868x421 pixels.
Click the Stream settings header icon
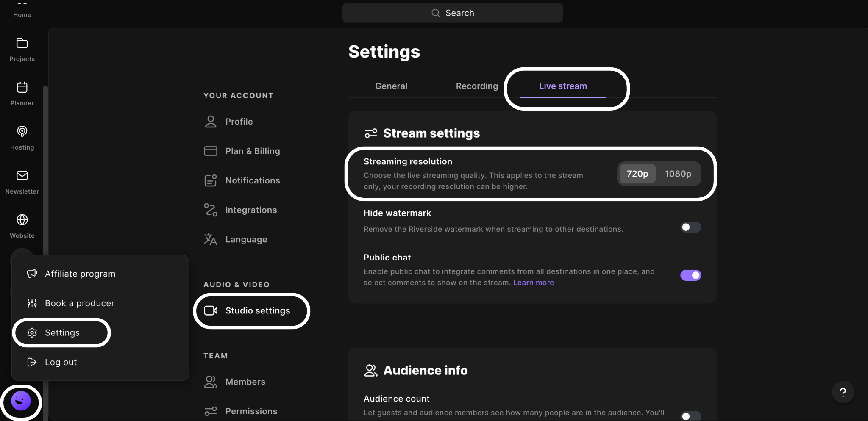pyautogui.click(x=371, y=133)
